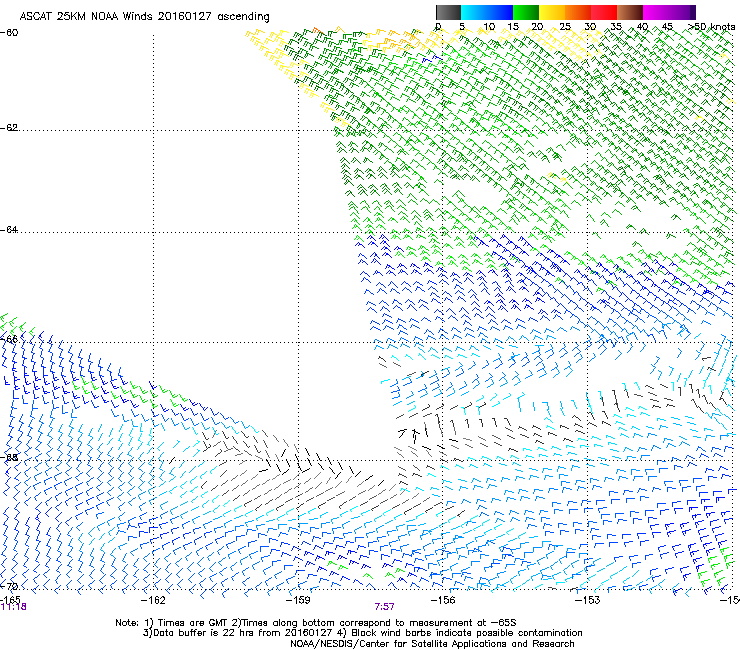The image size is (740, 650).
Task: Click the gray 0-5 knots legend swatch
Action: (x=448, y=12)
